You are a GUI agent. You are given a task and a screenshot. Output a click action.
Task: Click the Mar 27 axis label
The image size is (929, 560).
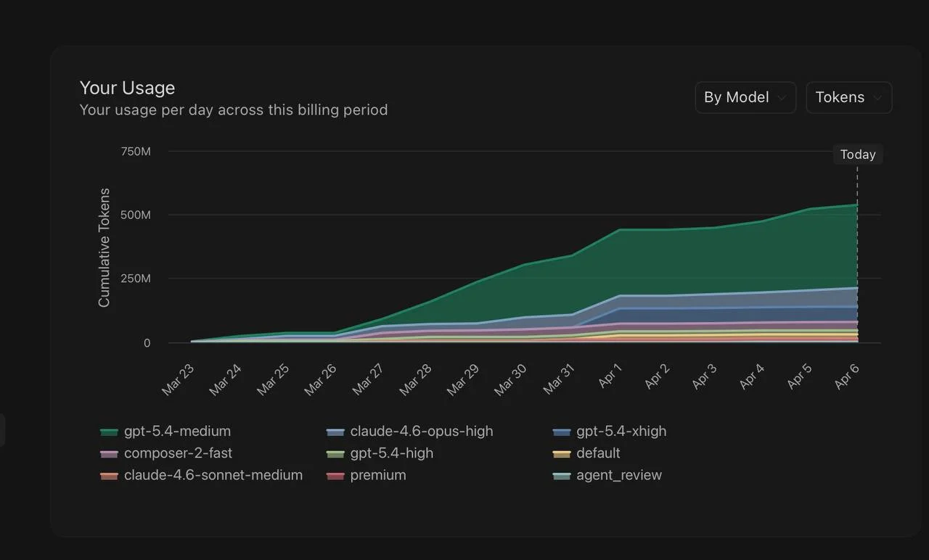click(x=368, y=379)
